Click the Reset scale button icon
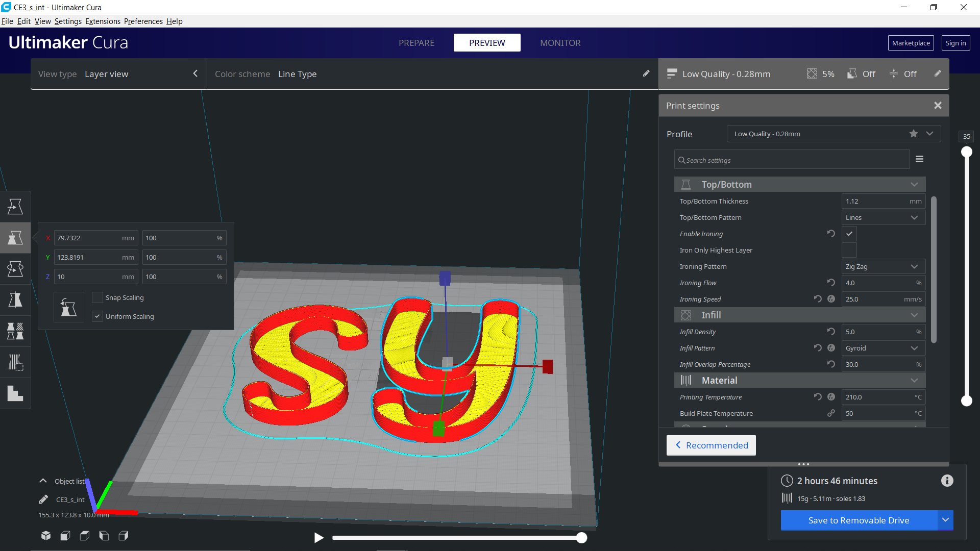Image resolution: width=980 pixels, height=551 pixels. pyautogui.click(x=68, y=307)
